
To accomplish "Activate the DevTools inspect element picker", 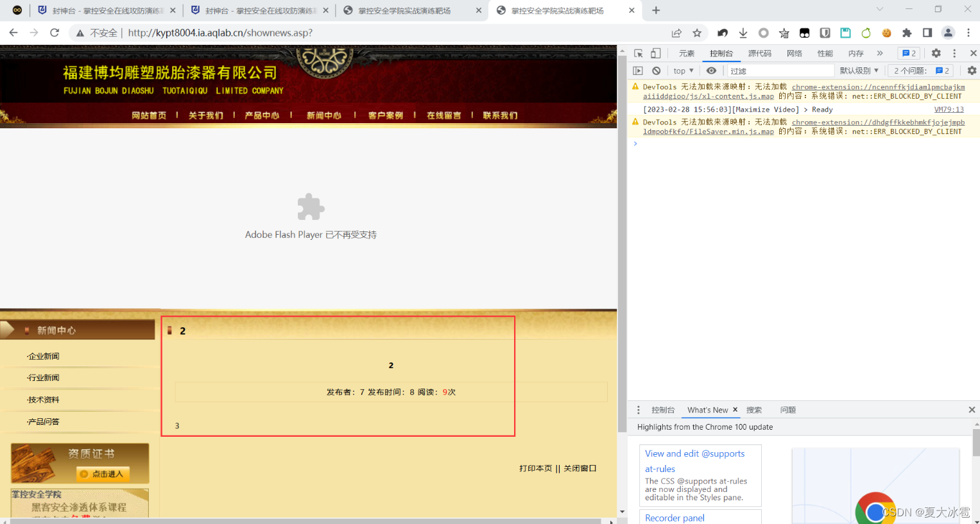I will tap(639, 53).
